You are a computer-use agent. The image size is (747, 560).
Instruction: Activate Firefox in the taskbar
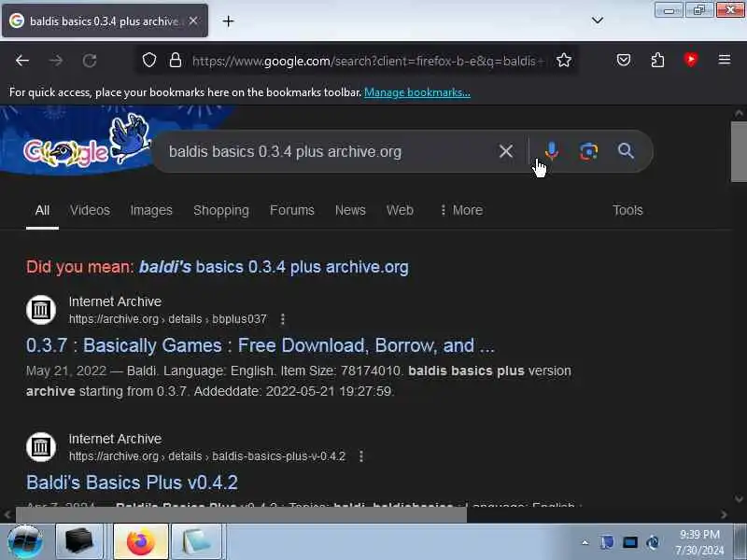coord(141,541)
